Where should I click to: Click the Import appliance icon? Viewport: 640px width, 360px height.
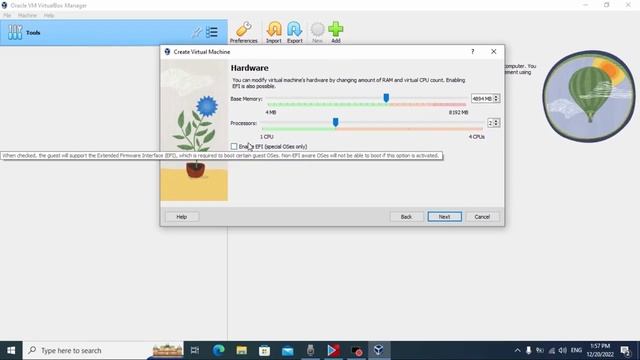pos(274,32)
